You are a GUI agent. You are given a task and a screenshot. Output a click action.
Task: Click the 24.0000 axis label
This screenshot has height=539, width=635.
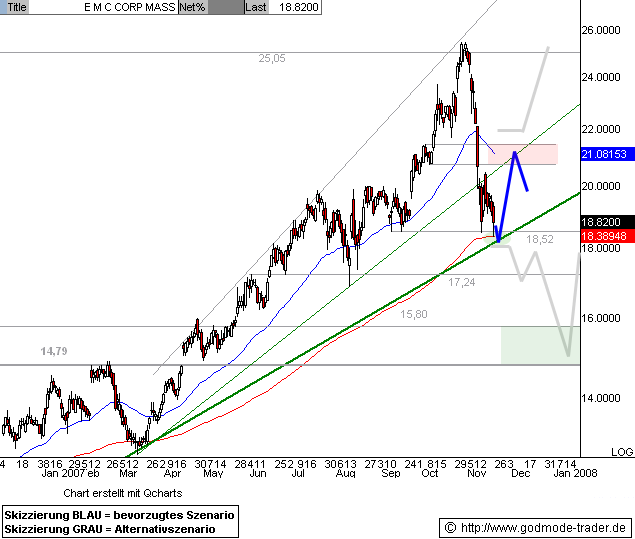[601, 77]
